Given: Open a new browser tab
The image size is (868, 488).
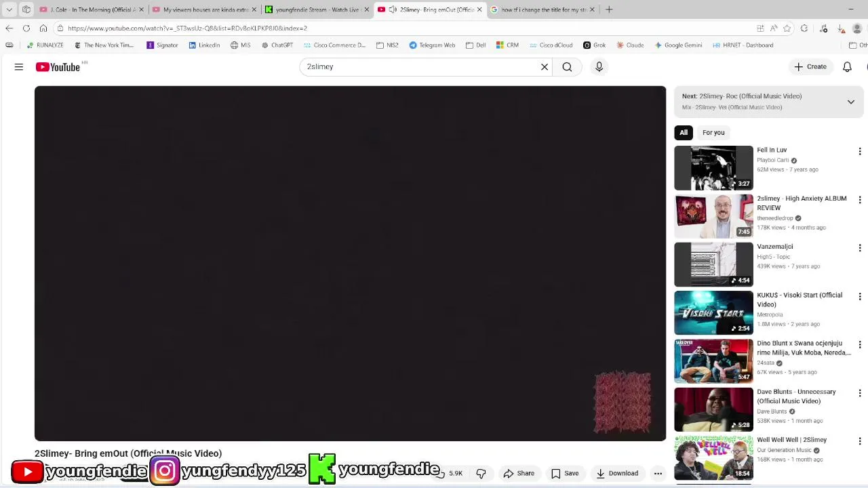Looking at the screenshot, I should [609, 9].
